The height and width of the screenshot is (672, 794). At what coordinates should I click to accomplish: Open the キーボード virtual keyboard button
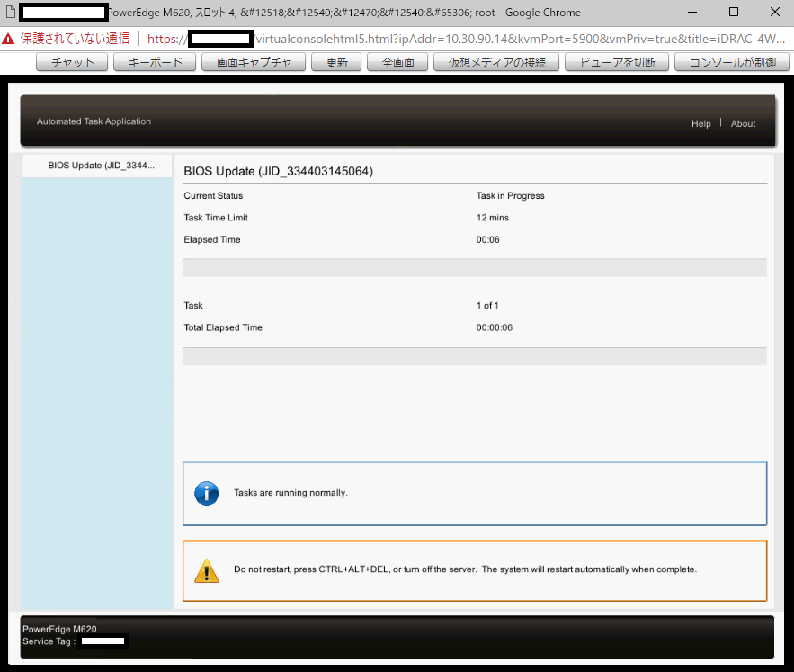[155, 62]
